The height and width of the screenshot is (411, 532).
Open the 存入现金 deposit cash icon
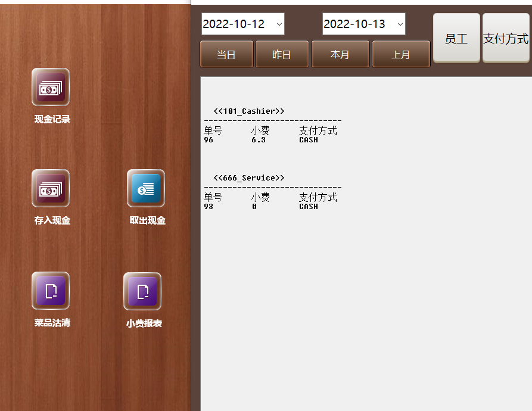51,188
